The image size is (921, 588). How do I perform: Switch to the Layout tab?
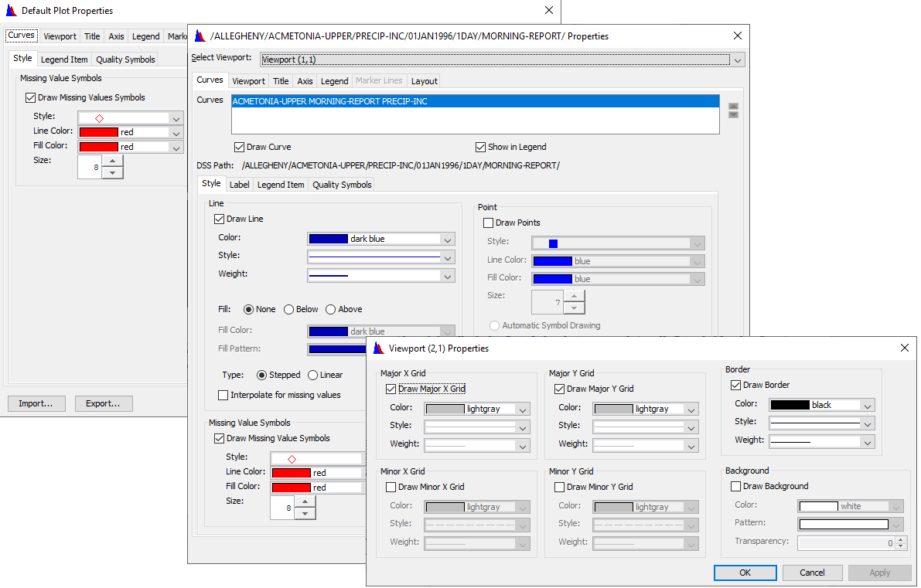(x=424, y=81)
